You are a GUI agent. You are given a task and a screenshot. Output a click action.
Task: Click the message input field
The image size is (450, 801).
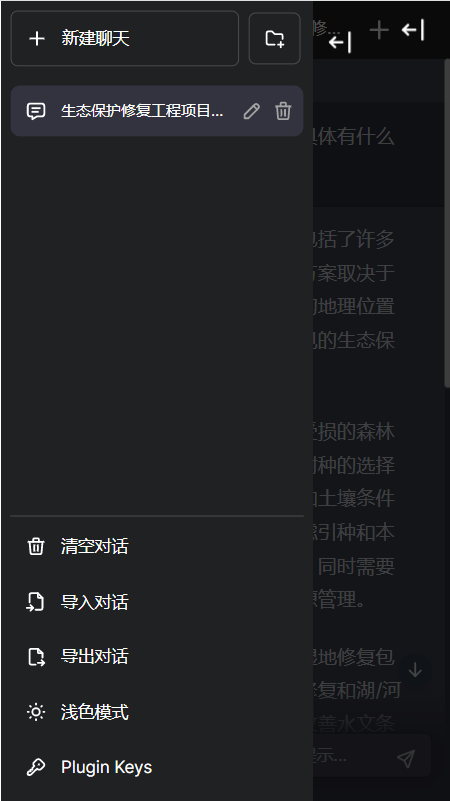pyautogui.click(x=352, y=758)
